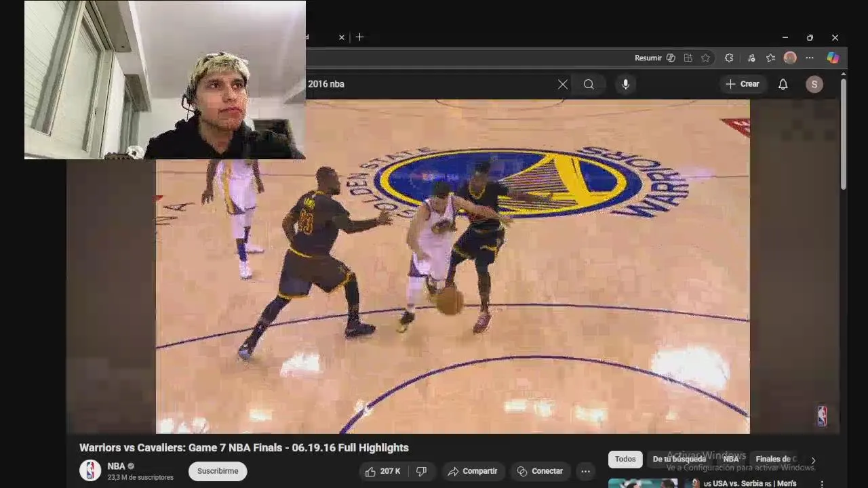Expand next filter chips with arrow
Image resolution: width=868 pixels, height=488 pixels.
click(813, 460)
